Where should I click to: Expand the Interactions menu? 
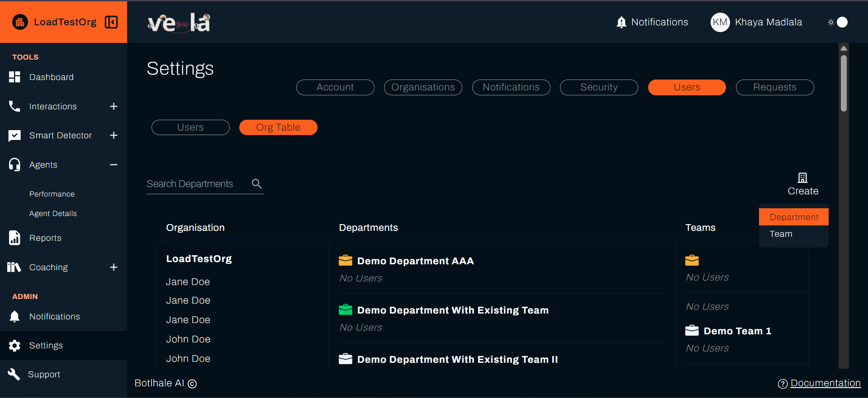(x=114, y=107)
